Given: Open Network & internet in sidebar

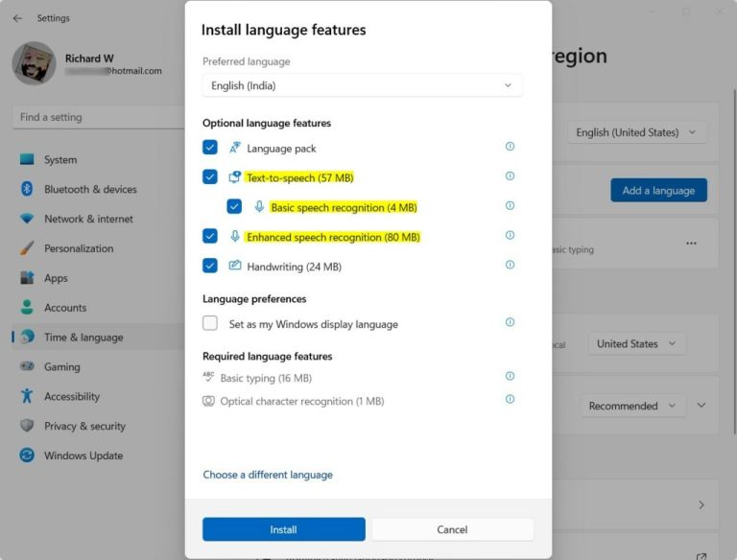Looking at the screenshot, I should point(99,219).
